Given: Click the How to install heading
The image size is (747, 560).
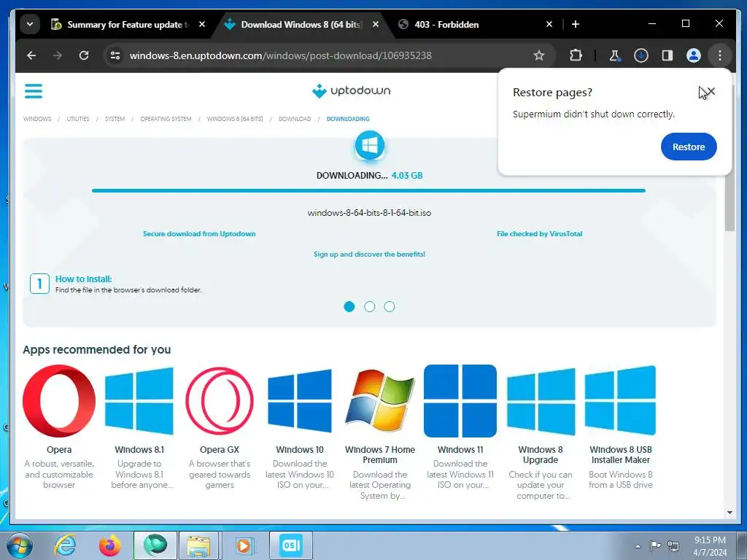Looking at the screenshot, I should click(83, 279).
